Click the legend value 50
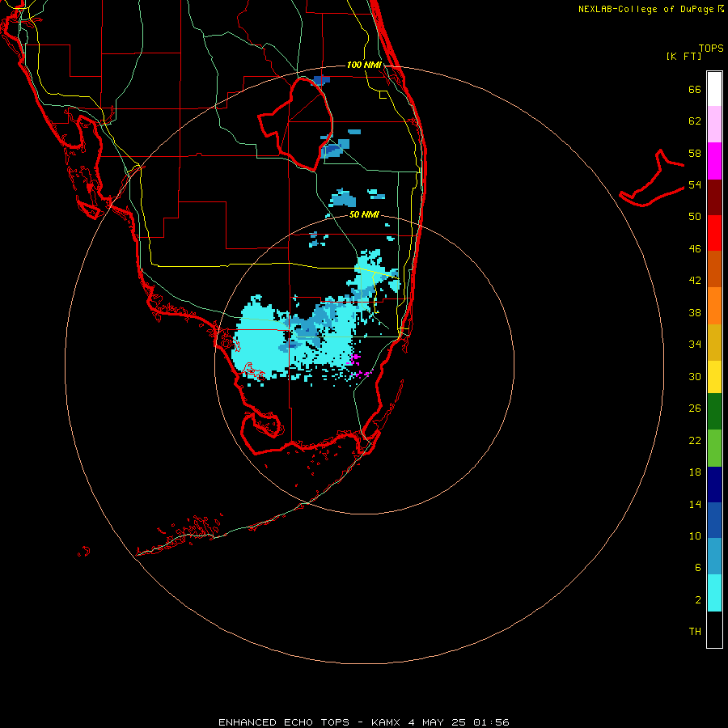728x728 pixels. coord(695,216)
